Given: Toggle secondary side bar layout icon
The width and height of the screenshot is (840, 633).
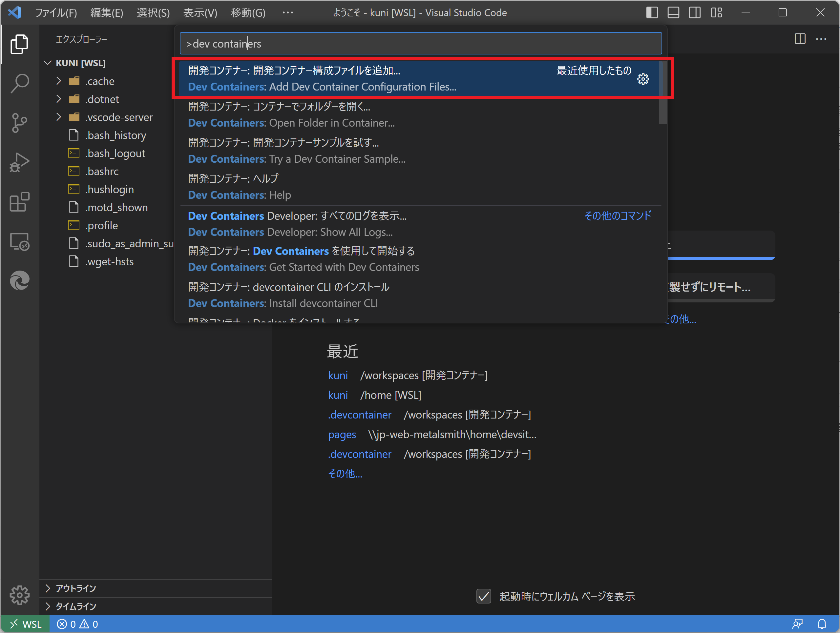Looking at the screenshot, I should [695, 12].
